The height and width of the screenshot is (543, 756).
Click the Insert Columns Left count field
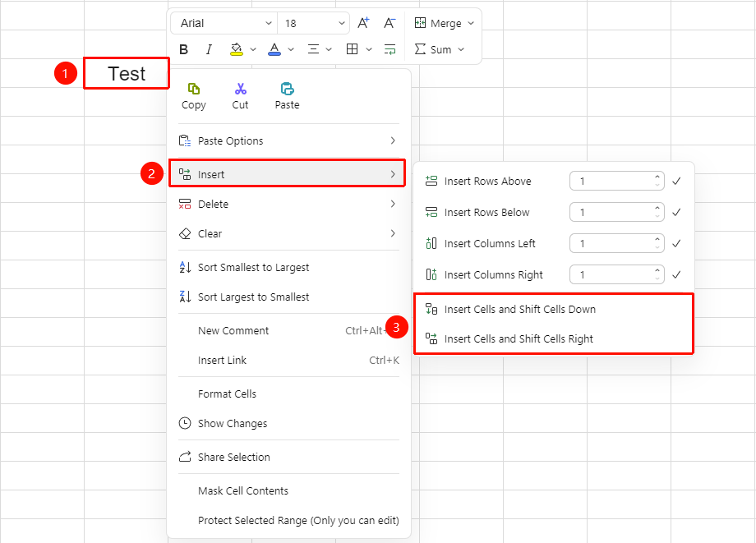coord(616,243)
